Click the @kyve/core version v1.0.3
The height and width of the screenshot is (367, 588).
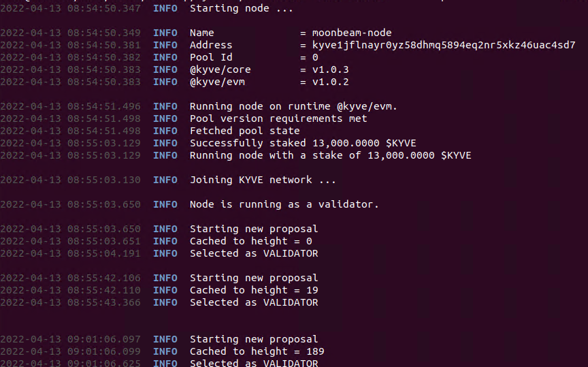point(330,69)
